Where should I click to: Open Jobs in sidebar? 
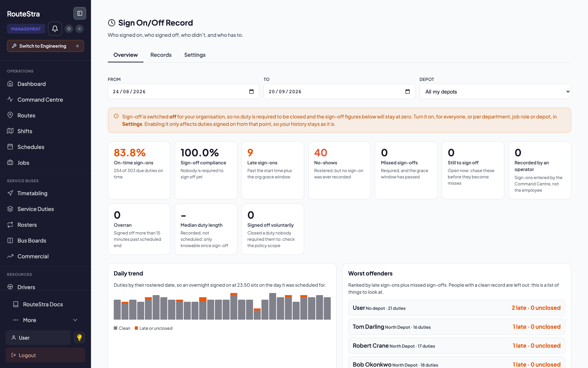click(45, 163)
